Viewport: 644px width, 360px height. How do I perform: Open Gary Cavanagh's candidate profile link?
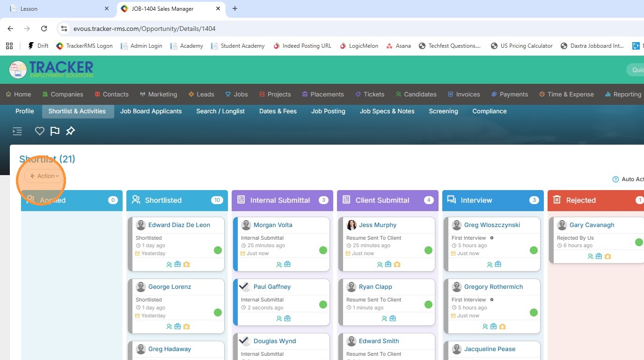[x=592, y=225]
